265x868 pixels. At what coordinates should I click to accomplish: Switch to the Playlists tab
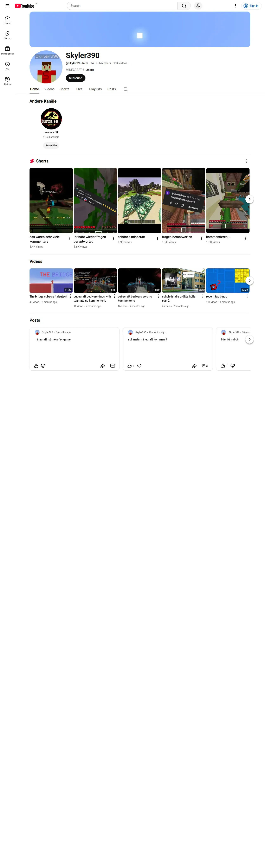95,89
